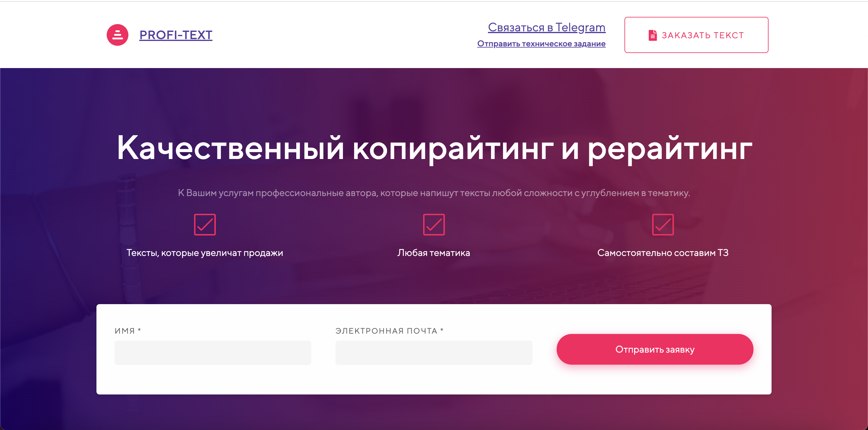Open the PROFI-TEXT home link
This screenshot has height=430, width=868.
click(175, 35)
